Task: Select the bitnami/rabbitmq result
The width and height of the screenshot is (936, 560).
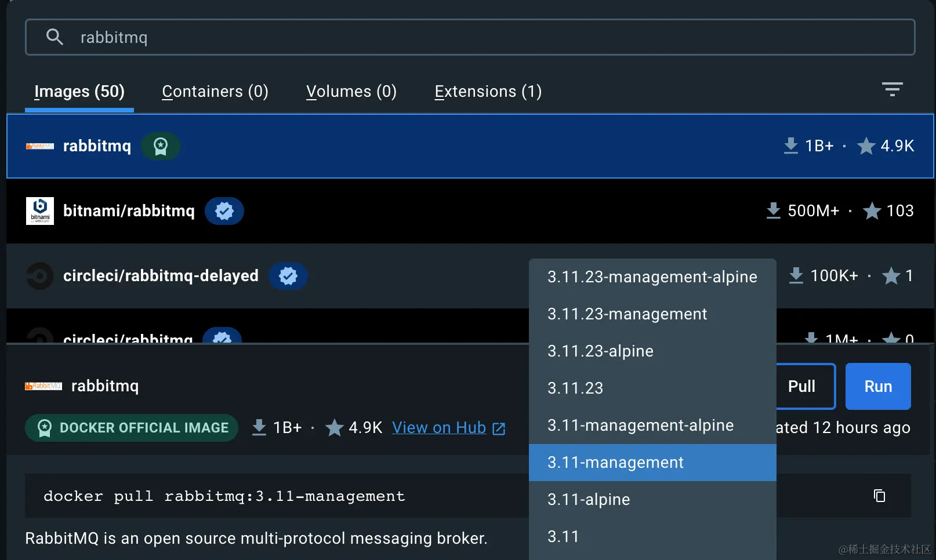Action: coord(470,211)
